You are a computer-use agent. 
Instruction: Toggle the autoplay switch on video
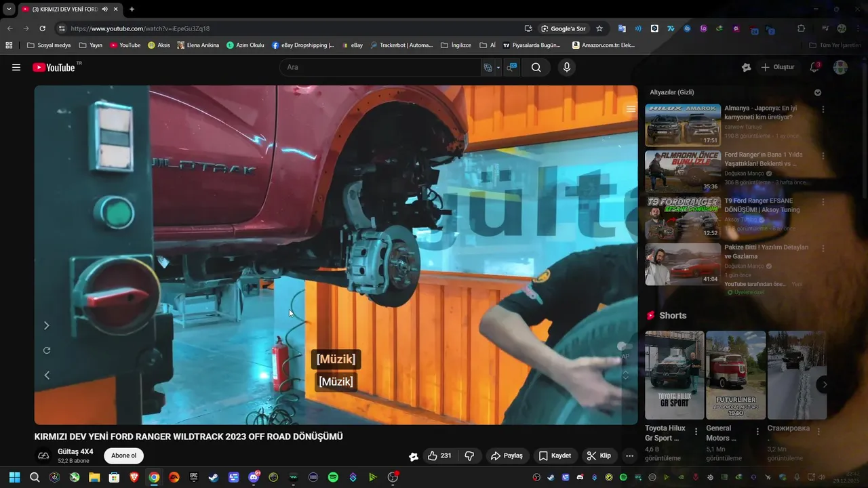(625, 346)
